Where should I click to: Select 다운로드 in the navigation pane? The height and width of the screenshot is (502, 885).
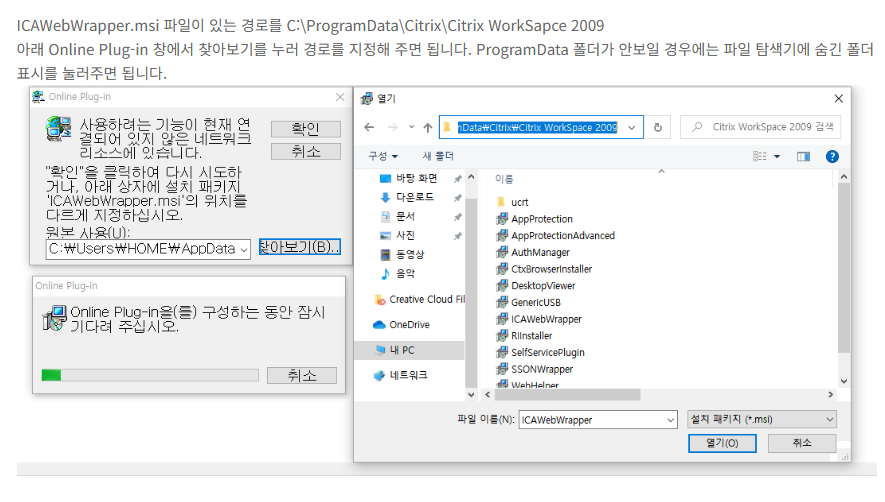pyautogui.click(x=415, y=197)
